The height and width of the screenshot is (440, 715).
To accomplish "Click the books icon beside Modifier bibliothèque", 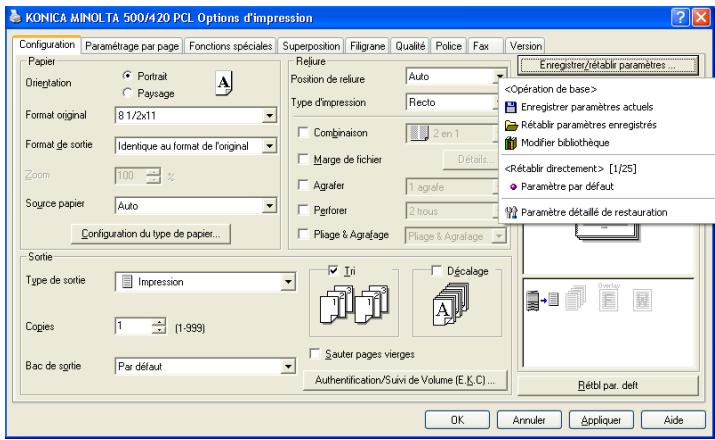I will click(x=511, y=143).
